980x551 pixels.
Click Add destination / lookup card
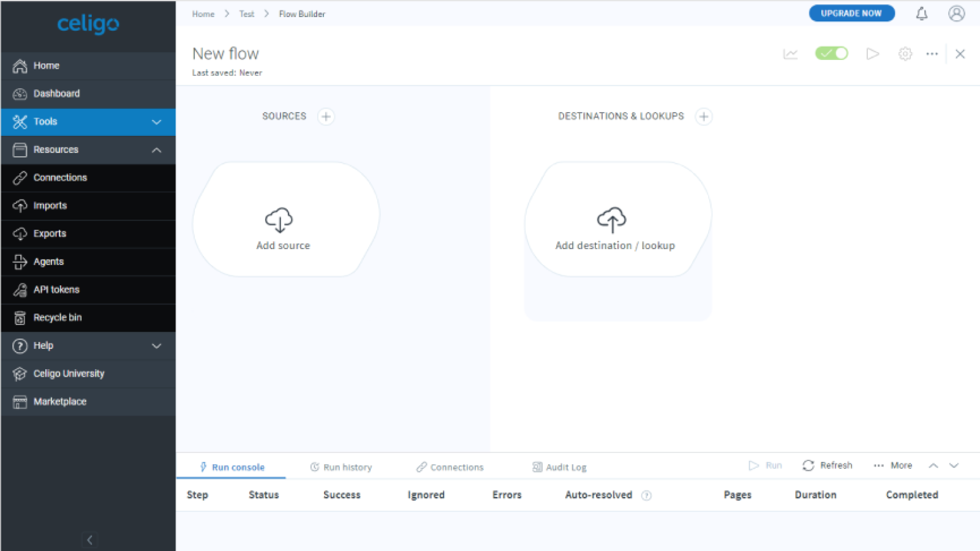click(x=618, y=219)
